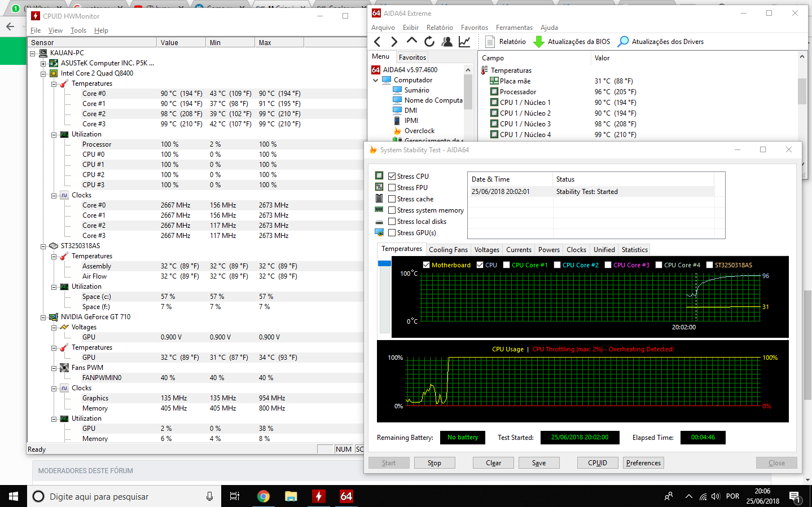The height and width of the screenshot is (507, 812).
Task: Open HWMonitor File menu
Action: point(36,30)
